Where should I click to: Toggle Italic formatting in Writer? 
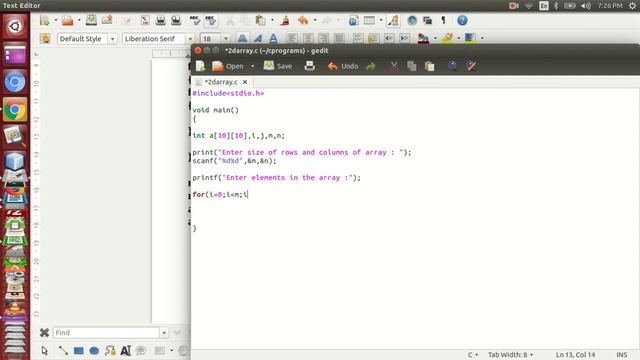(258, 39)
